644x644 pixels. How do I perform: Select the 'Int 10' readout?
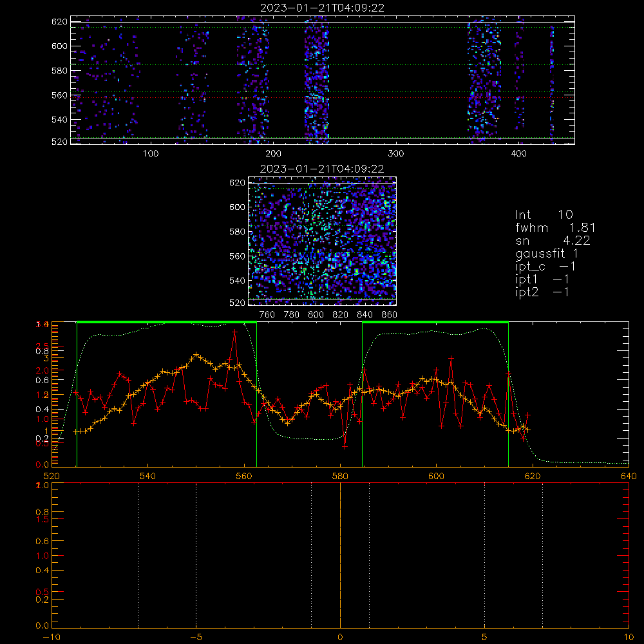(x=544, y=214)
